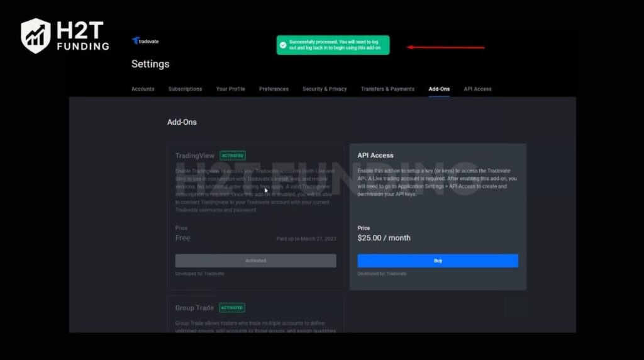Click 'Paid up to March 27, 2023'

click(x=306, y=239)
